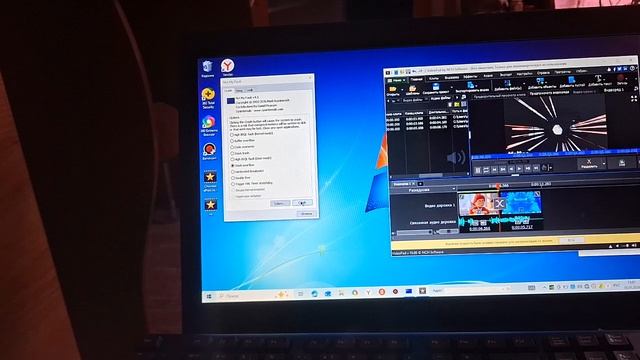Click Yandex icon on the taskbar
Image resolution: width=640 pixels, height=360 pixels.
(368, 292)
